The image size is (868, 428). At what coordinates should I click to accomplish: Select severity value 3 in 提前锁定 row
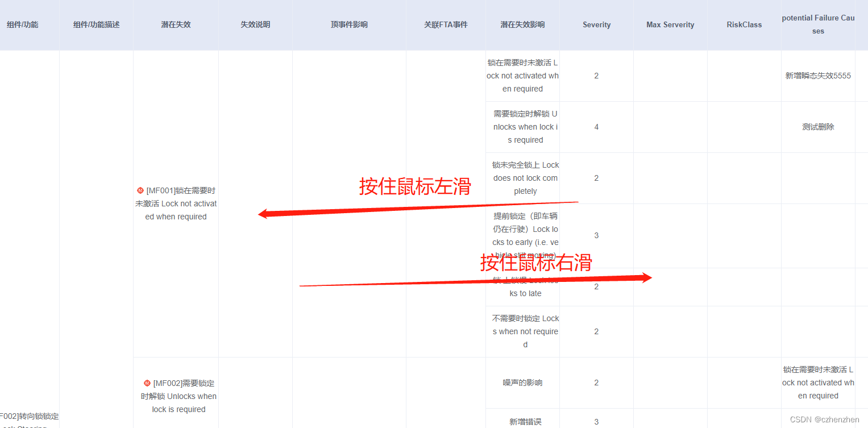click(596, 235)
